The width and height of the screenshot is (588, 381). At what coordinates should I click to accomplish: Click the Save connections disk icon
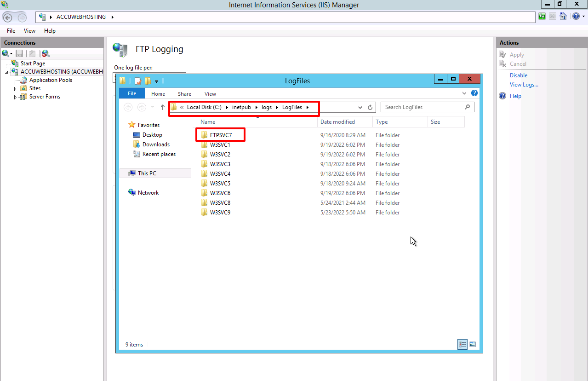(19, 53)
